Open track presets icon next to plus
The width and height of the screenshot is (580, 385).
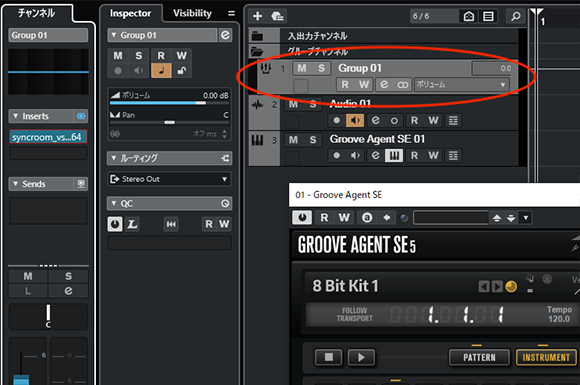pos(277,16)
